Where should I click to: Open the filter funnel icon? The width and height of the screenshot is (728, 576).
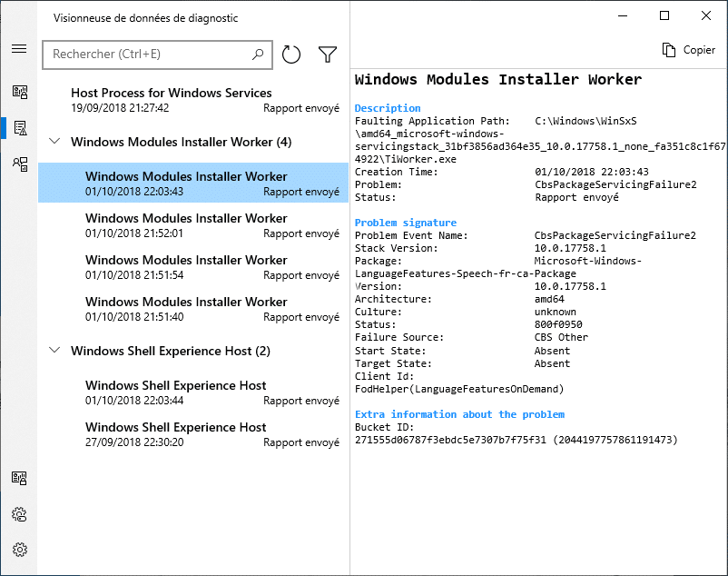pyautogui.click(x=328, y=55)
